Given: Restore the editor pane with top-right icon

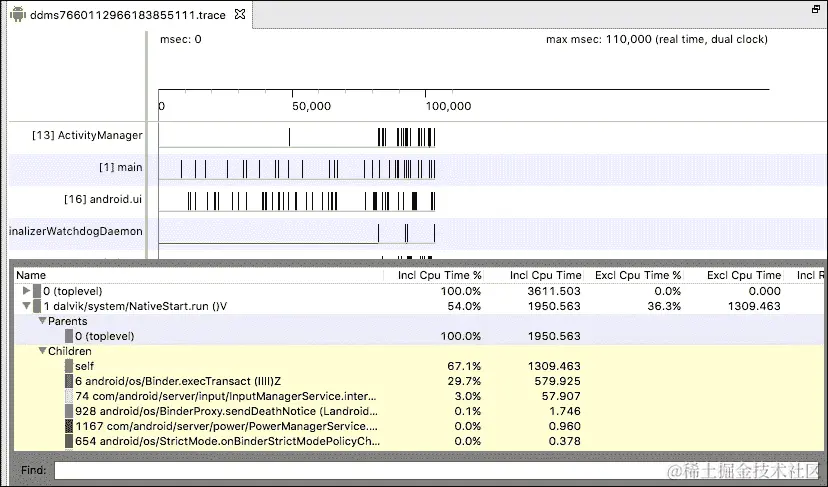Looking at the screenshot, I should [816, 9].
